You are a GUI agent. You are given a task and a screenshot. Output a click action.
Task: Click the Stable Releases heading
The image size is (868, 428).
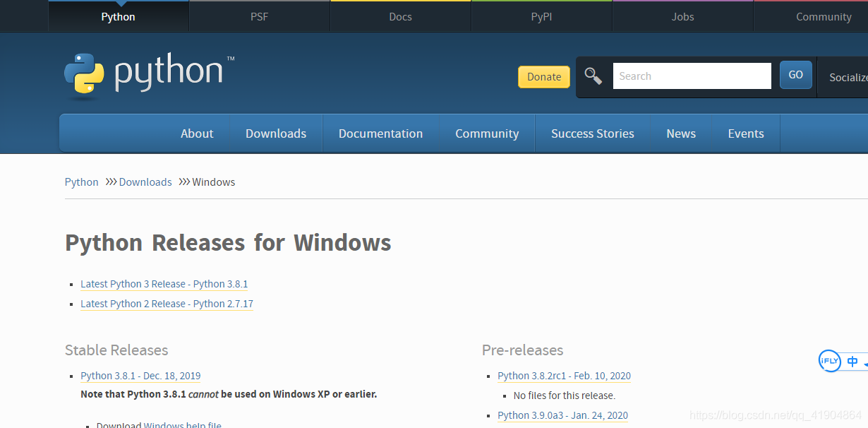click(116, 350)
